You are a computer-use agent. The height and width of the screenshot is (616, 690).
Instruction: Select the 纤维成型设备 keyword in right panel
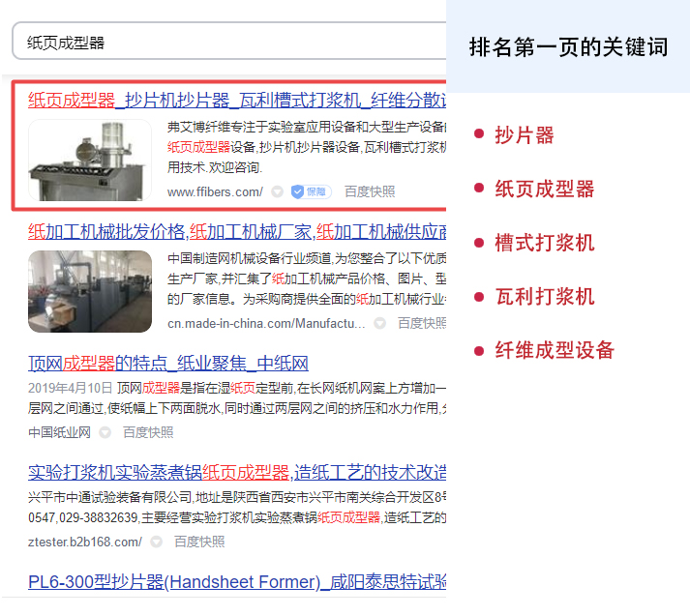554,350
